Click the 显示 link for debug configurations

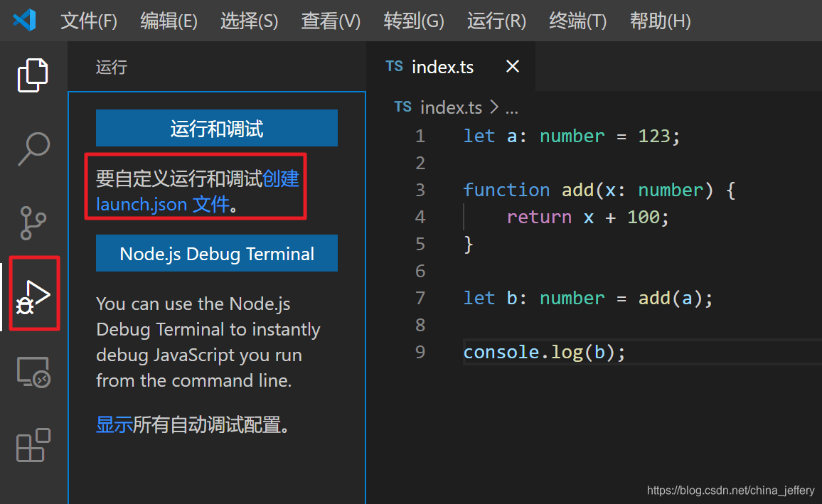[x=114, y=425]
